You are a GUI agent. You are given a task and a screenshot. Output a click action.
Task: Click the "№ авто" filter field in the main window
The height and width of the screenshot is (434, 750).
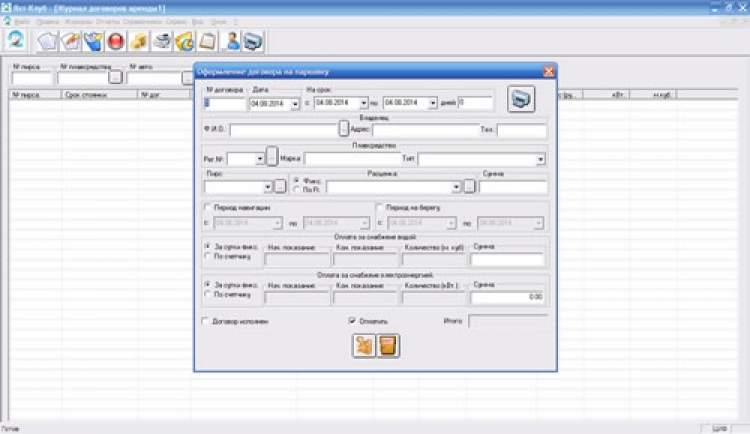click(x=154, y=78)
